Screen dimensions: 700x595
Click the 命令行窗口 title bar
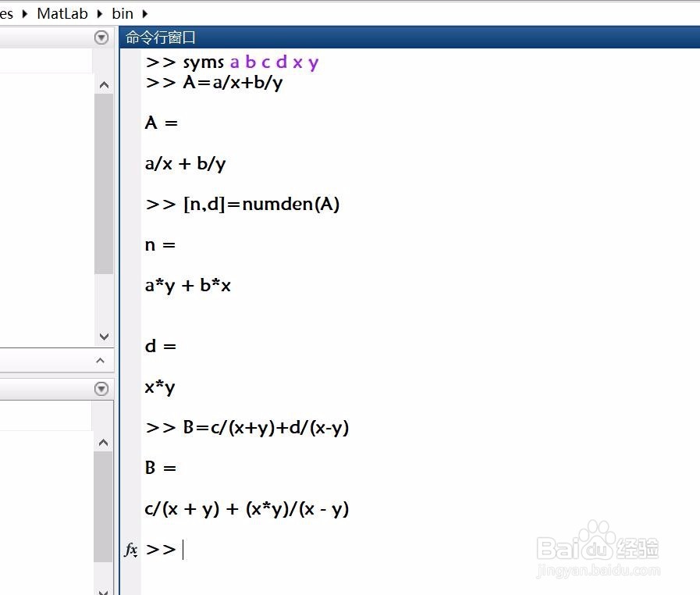(x=409, y=37)
